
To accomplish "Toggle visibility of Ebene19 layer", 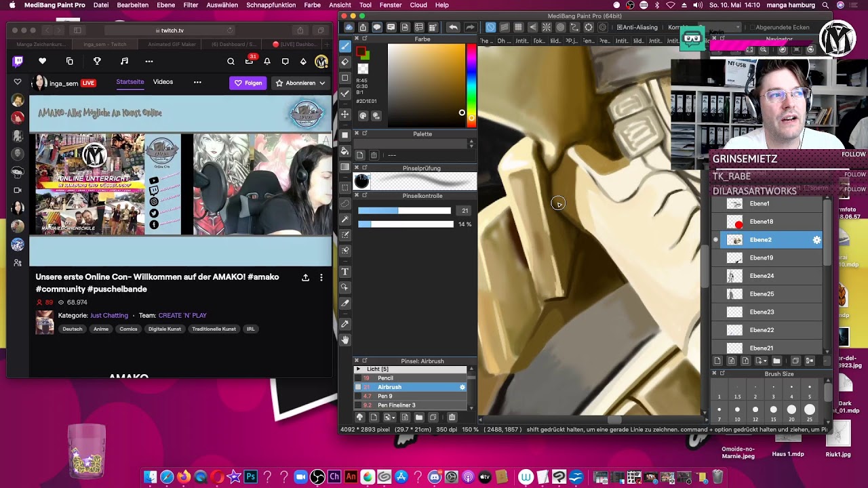I will (x=716, y=258).
